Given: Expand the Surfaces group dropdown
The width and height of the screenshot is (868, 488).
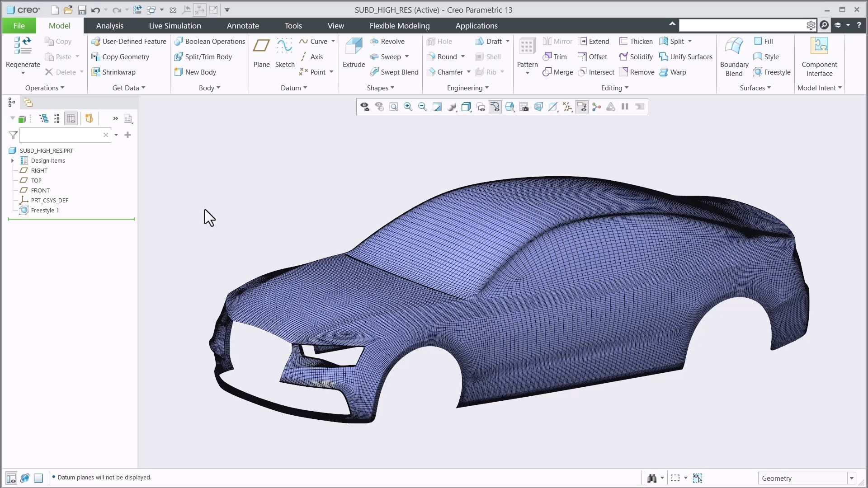Looking at the screenshot, I should tap(755, 88).
